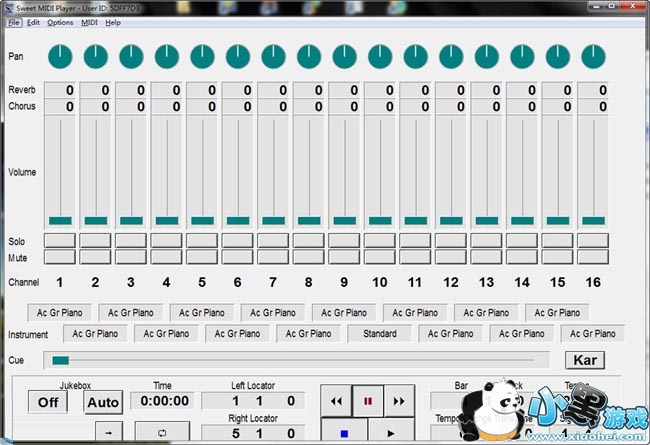Click the right-arrow button under Auto
This screenshot has height=445, width=650.
(x=109, y=433)
